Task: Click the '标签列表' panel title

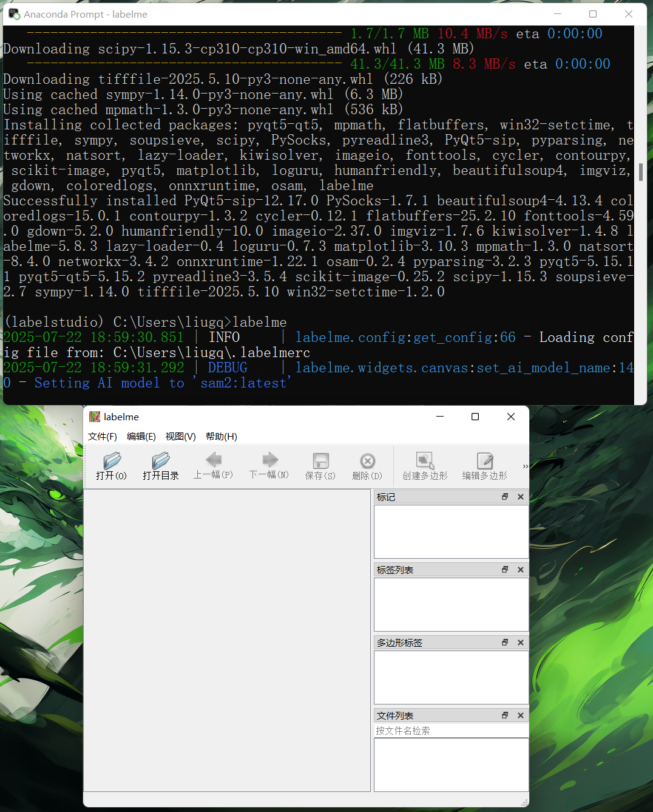Action: pos(395,570)
